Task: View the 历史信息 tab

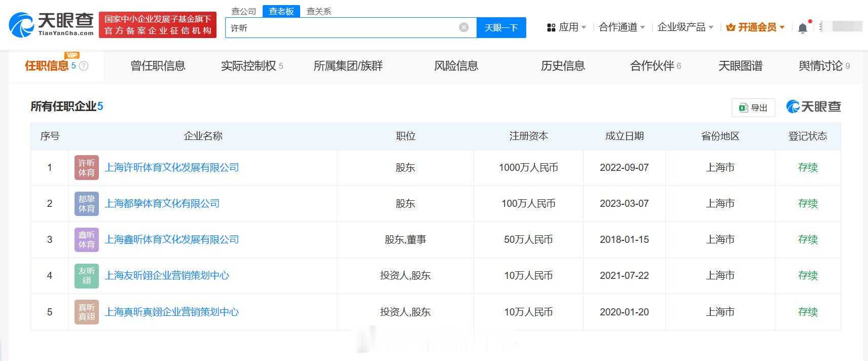Action: tap(563, 66)
